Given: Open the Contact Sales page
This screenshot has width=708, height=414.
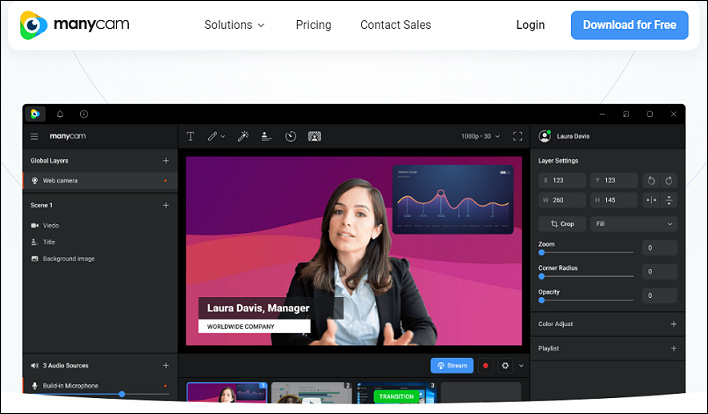Looking at the screenshot, I should (396, 25).
